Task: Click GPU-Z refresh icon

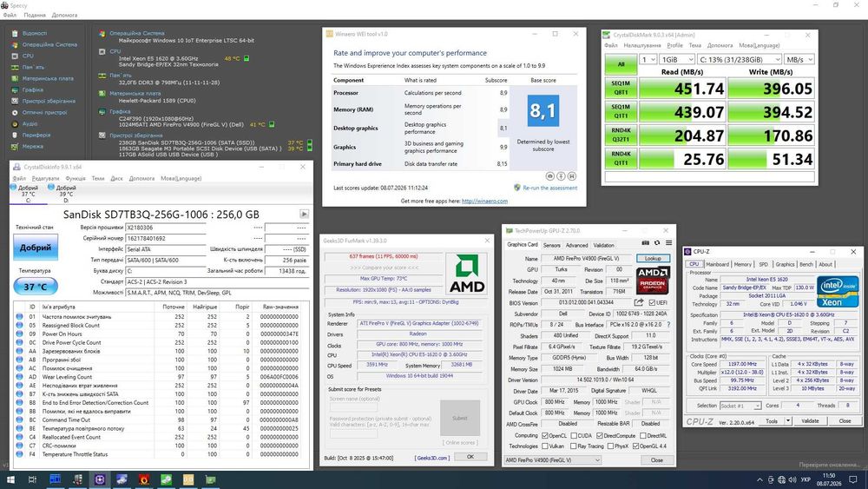Action: (x=657, y=243)
